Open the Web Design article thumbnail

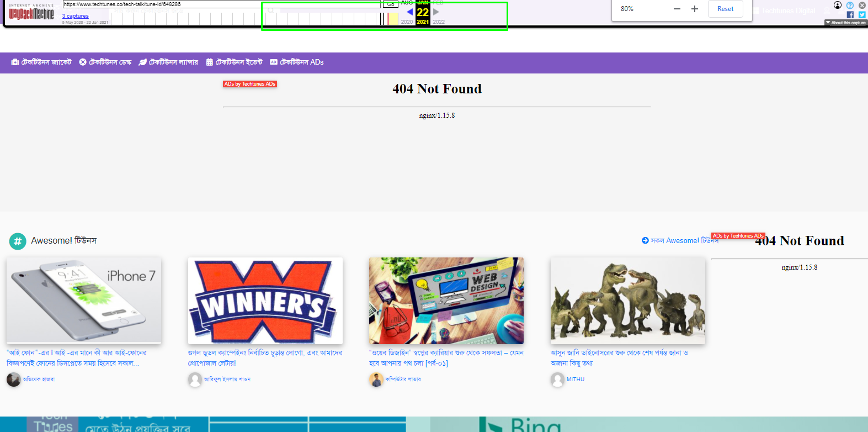446,301
